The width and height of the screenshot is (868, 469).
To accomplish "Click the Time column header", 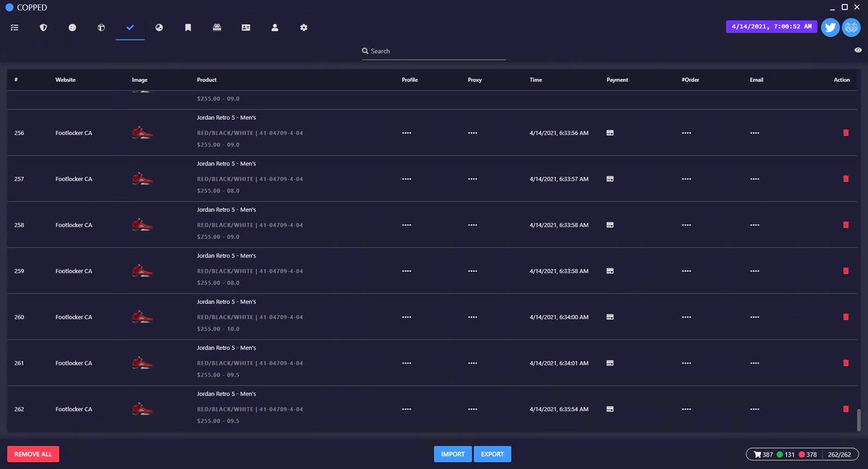I will [536, 79].
